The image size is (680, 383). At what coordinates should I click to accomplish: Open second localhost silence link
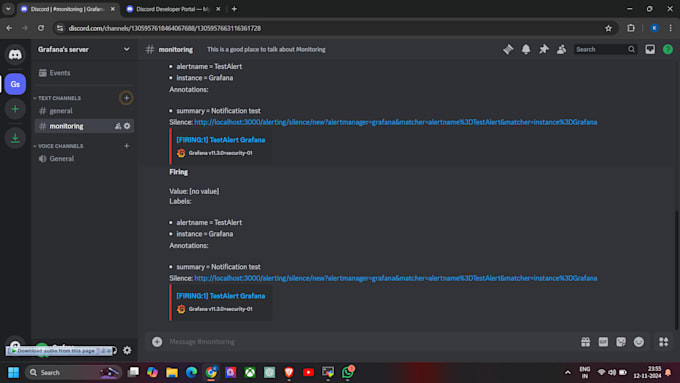pos(396,278)
